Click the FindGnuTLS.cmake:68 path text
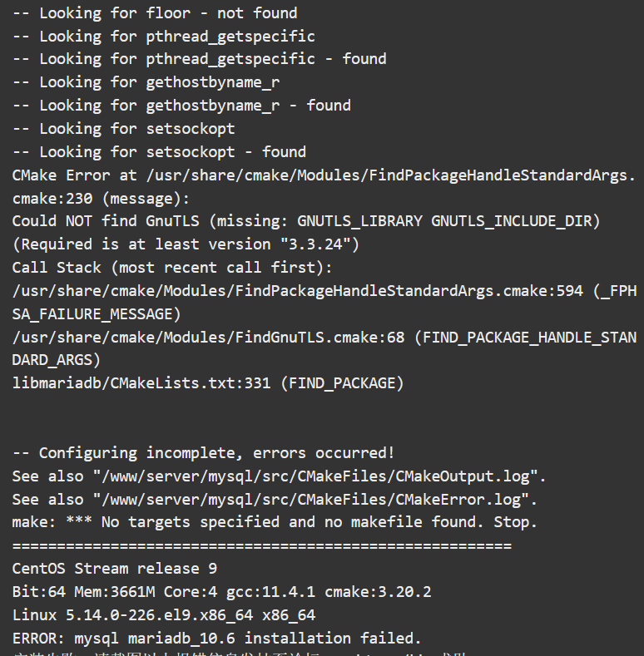The image size is (644, 656). coord(208,338)
